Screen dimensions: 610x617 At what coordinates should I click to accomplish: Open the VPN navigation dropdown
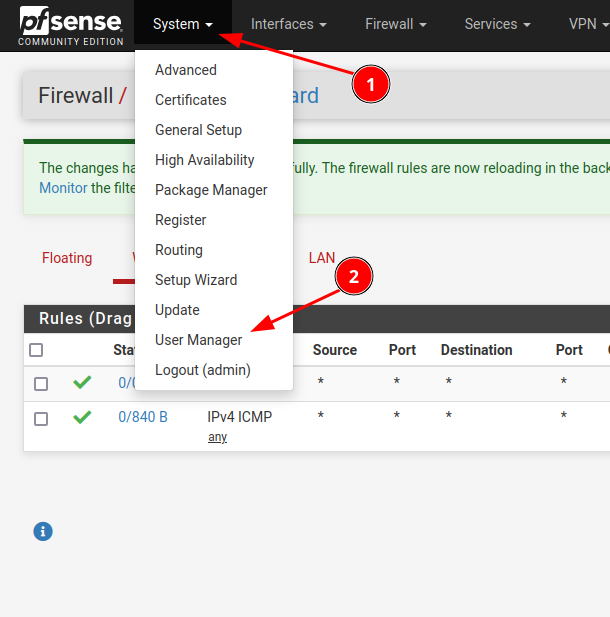[588, 24]
